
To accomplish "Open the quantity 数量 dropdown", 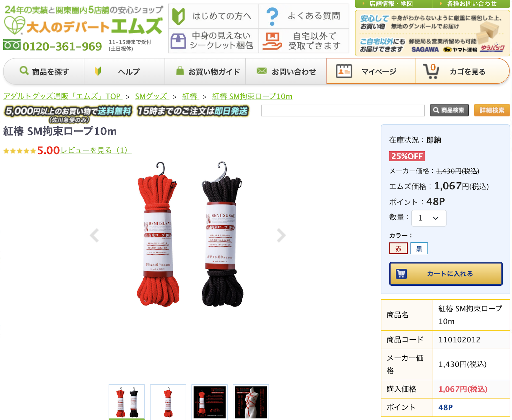I will 429,218.
